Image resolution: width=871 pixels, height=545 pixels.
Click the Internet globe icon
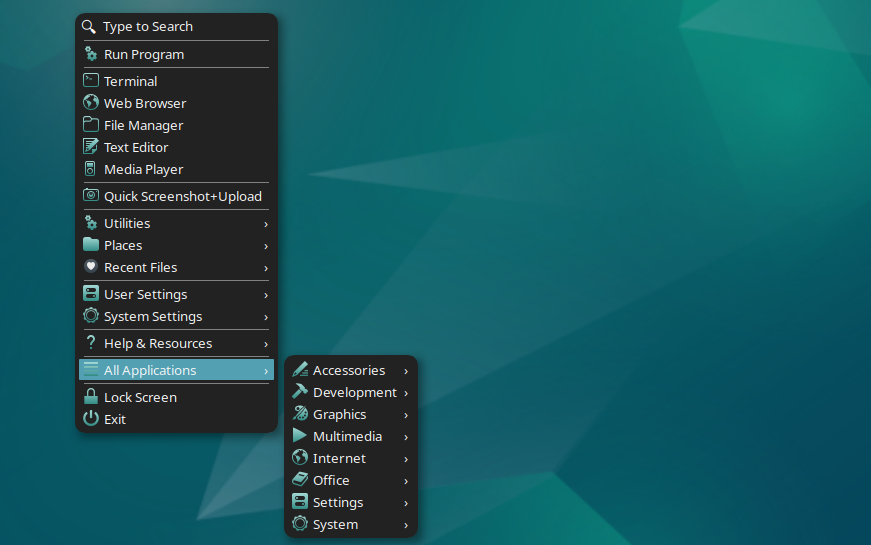pos(300,457)
